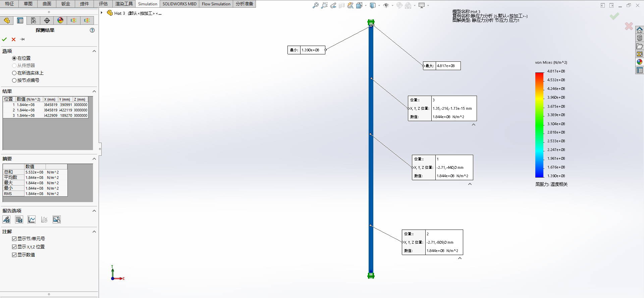Switch to the Simulation tab
The height and width of the screenshot is (298, 644).
click(148, 4)
